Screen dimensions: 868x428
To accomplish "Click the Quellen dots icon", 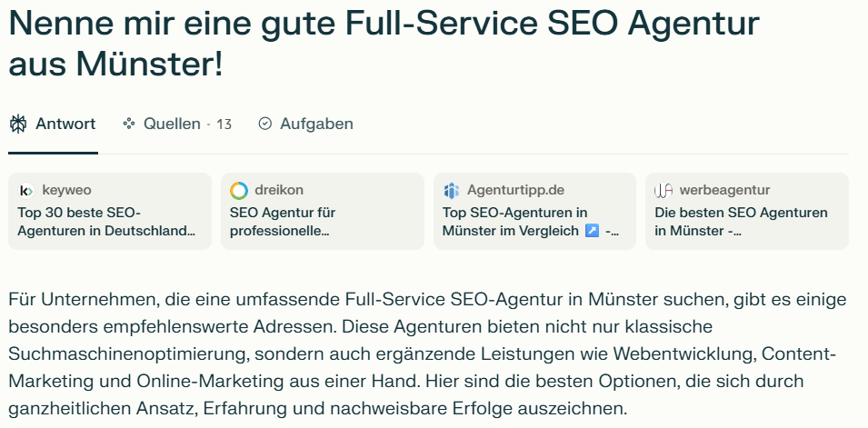I will pyautogui.click(x=129, y=124).
